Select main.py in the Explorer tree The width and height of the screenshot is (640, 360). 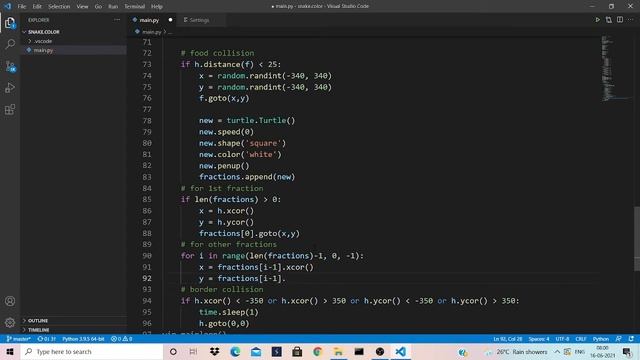(43, 50)
